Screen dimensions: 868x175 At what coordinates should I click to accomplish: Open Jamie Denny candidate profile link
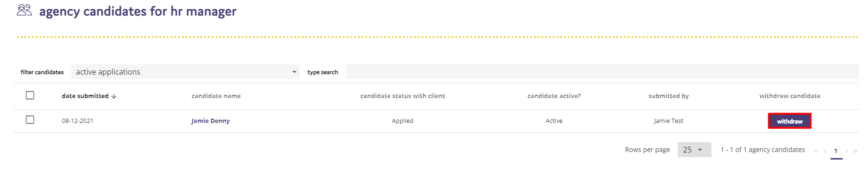pyautogui.click(x=210, y=121)
